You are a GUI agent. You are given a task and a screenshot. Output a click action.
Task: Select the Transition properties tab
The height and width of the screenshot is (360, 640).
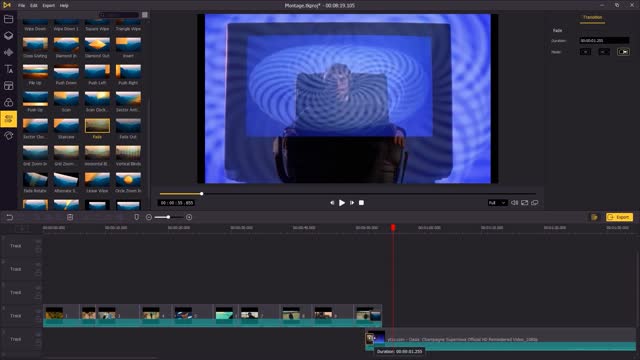[592, 18]
